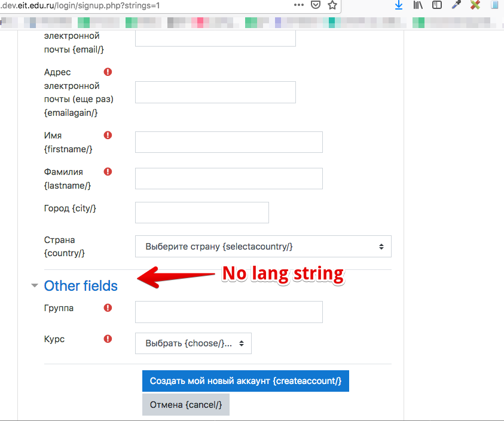Open the Выберите страну country dropdown

tap(263, 246)
